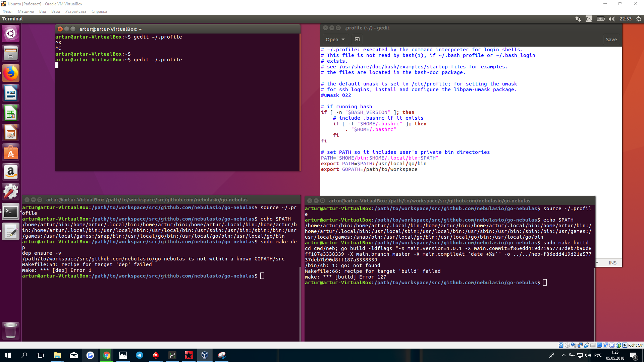Toggle INS insert mode in gedit statusbar
This screenshot has width=644, height=362.
[x=612, y=263]
